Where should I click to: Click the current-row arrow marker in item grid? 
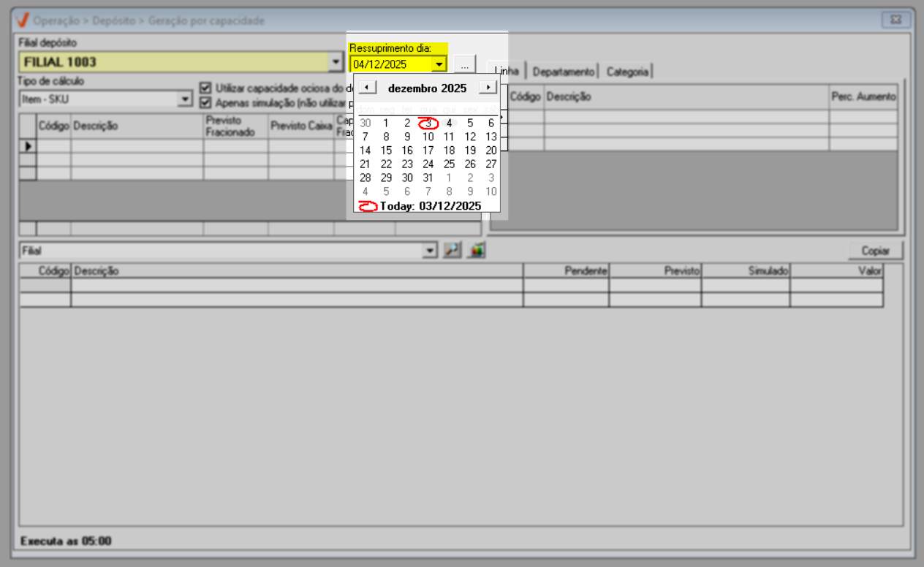(28, 145)
